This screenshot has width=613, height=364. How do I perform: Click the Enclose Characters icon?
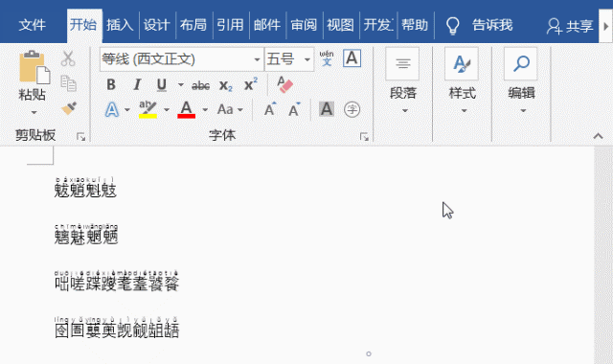point(352,109)
